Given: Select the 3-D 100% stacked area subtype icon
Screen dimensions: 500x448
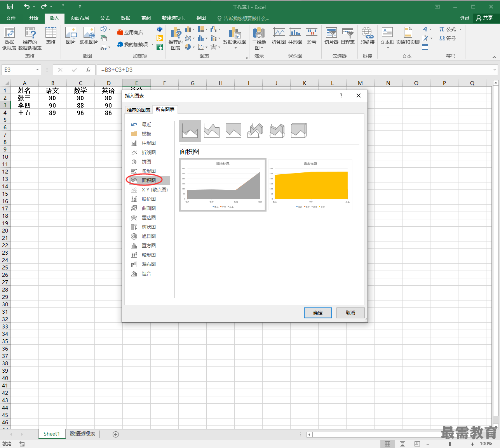Looking at the screenshot, I should (299, 131).
